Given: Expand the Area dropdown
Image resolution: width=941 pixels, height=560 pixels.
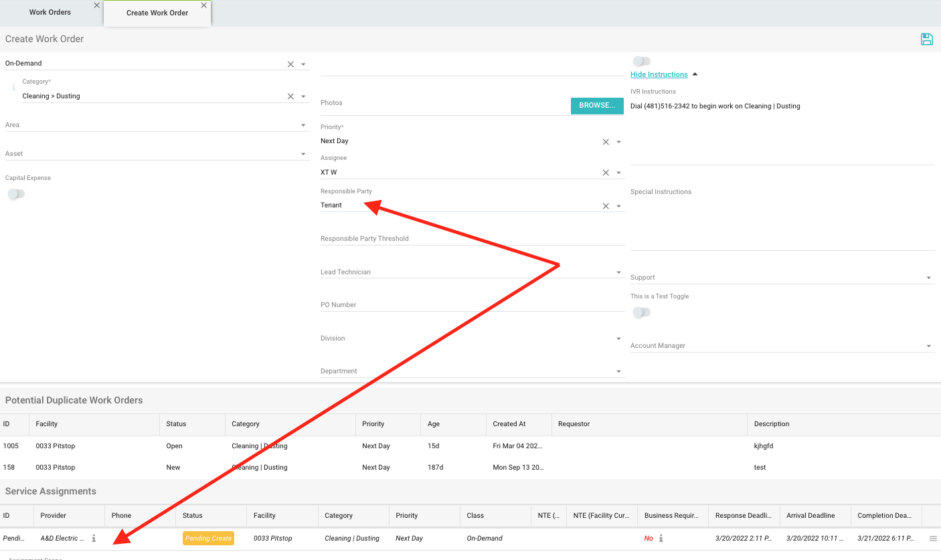Looking at the screenshot, I should click(x=303, y=125).
